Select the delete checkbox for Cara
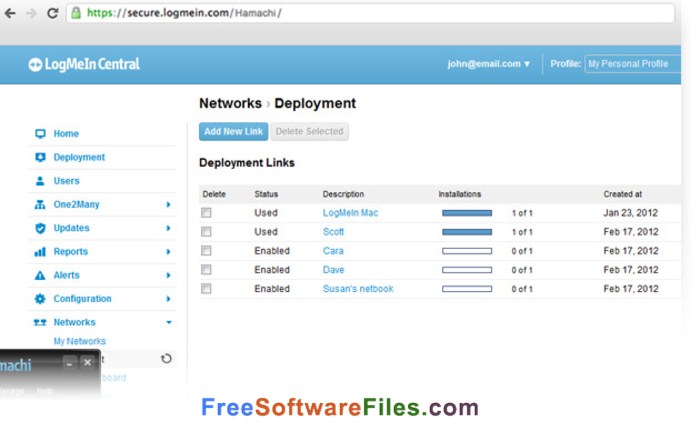The height and width of the screenshot is (431, 700). (x=206, y=251)
